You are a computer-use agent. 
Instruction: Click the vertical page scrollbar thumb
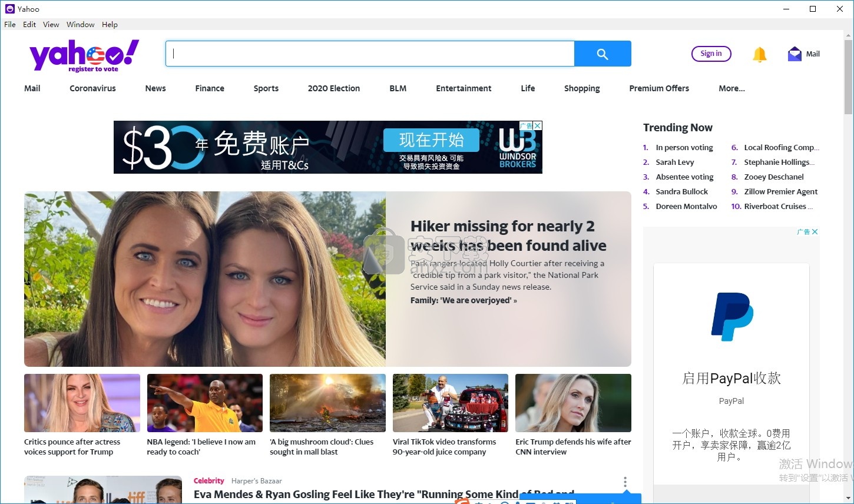pyautogui.click(x=848, y=77)
